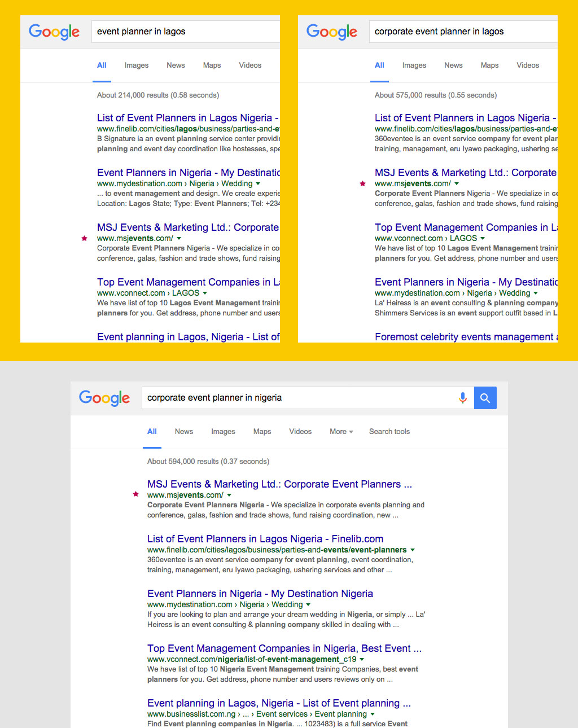
Task: Click the microphone voice search icon
Action: 463,398
